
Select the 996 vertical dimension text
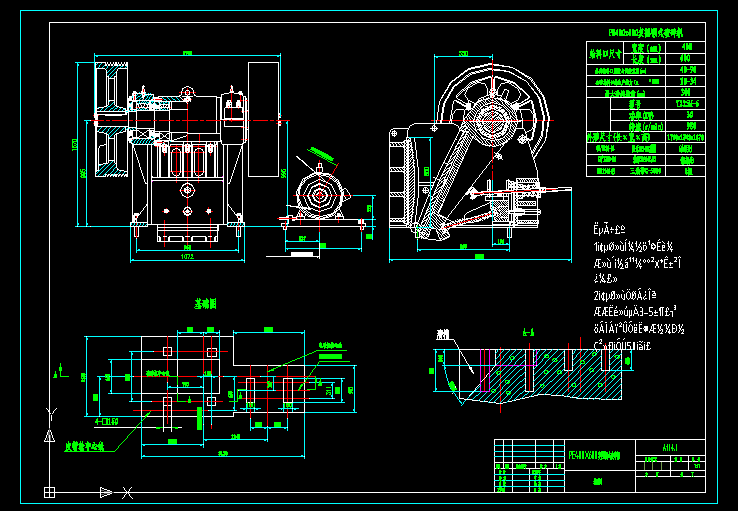pos(283,173)
